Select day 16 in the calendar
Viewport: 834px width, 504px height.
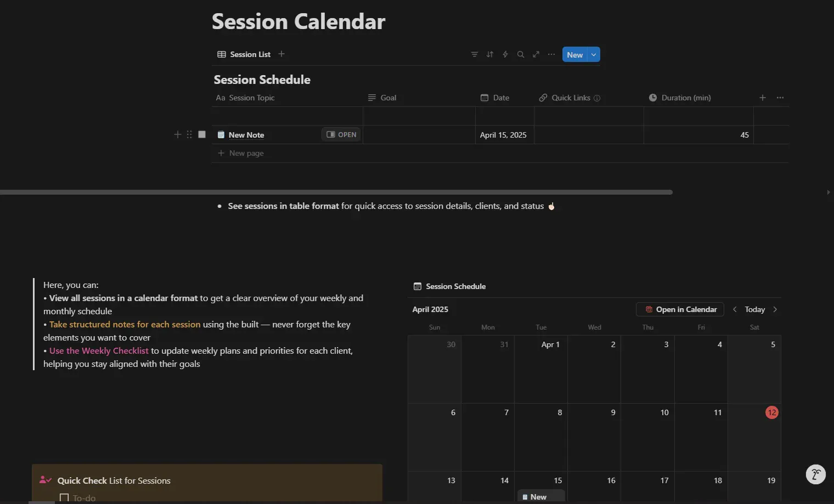tap(594, 487)
